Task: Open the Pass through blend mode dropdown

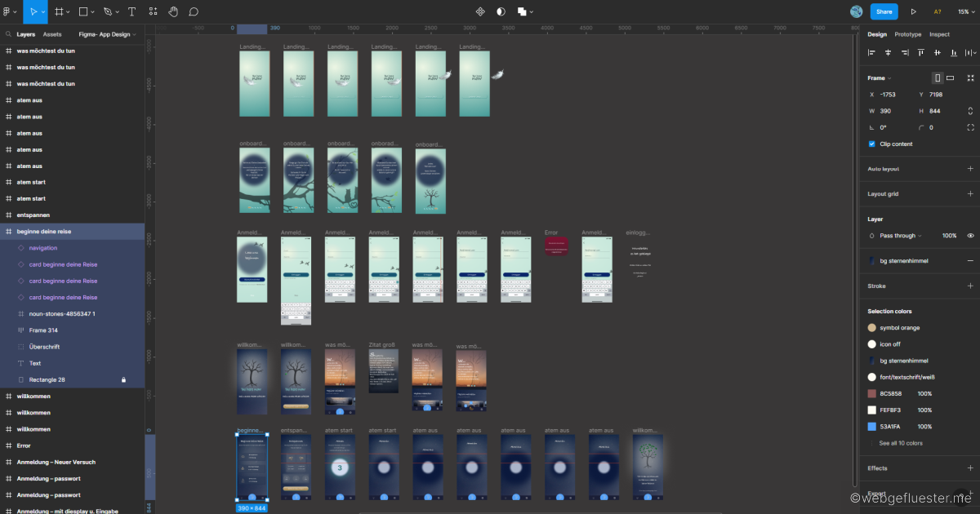Action: point(901,236)
